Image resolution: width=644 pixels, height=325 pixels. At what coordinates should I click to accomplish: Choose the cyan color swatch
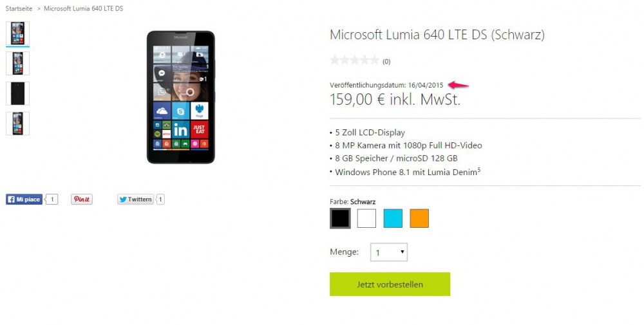(x=393, y=218)
